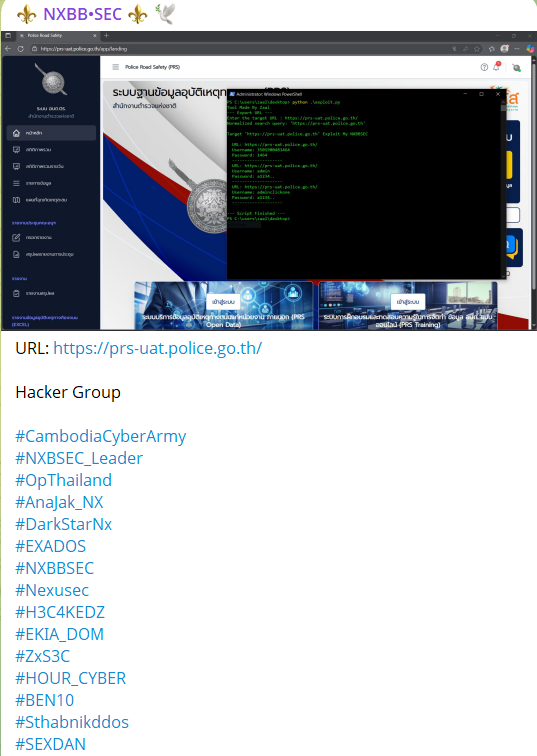The width and height of the screenshot is (537, 756).
Task: Click the #NXBSEC_Leader hashtag
Action: click(79, 458)
